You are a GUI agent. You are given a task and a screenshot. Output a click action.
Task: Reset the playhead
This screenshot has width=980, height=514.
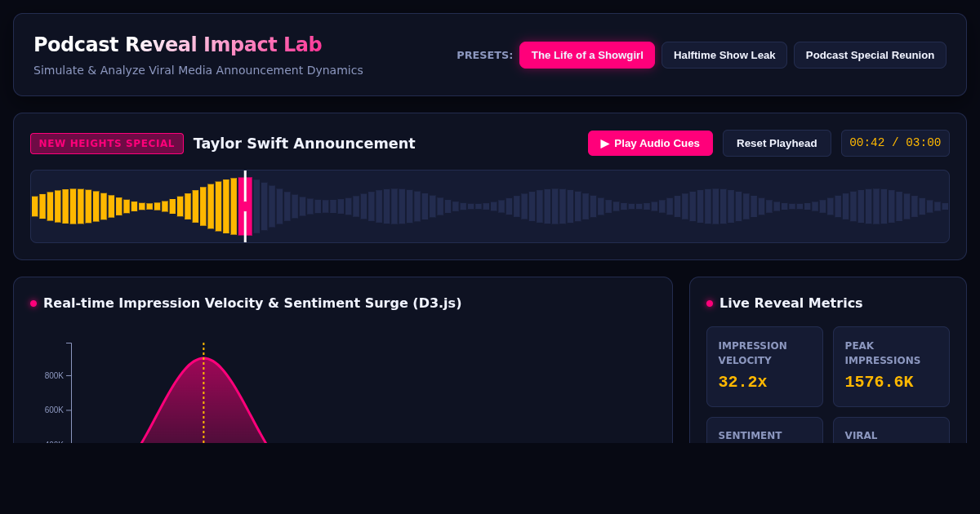(x=777, y=143)
